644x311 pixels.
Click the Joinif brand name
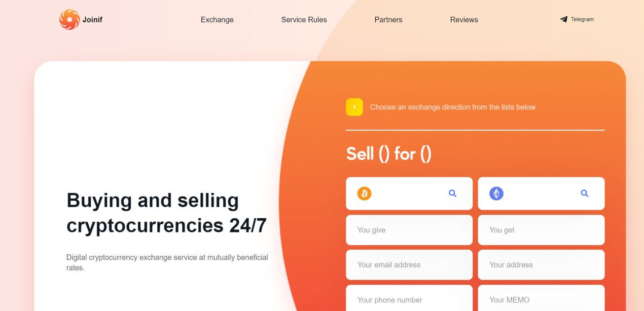92,20
